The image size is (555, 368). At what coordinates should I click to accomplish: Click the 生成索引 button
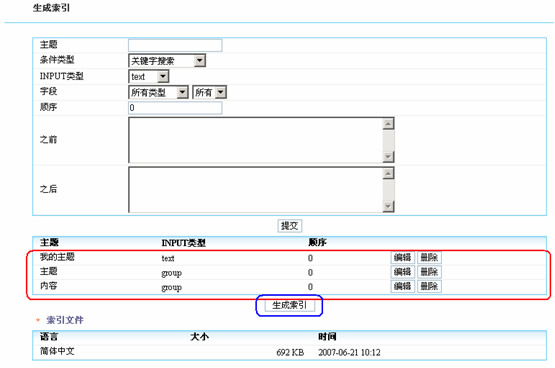click(x=290, y=305)
